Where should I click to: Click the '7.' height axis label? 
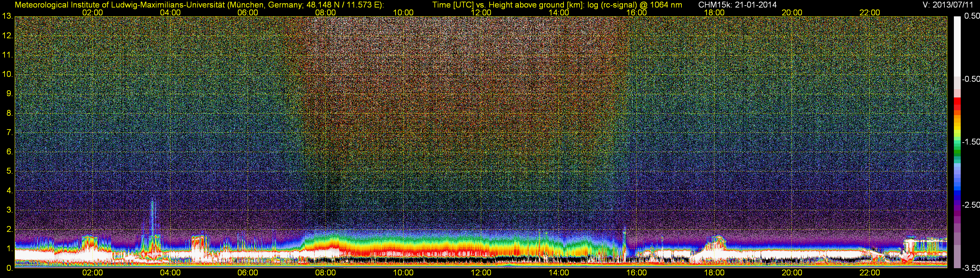pyautogui.click(x=9, y=132)
